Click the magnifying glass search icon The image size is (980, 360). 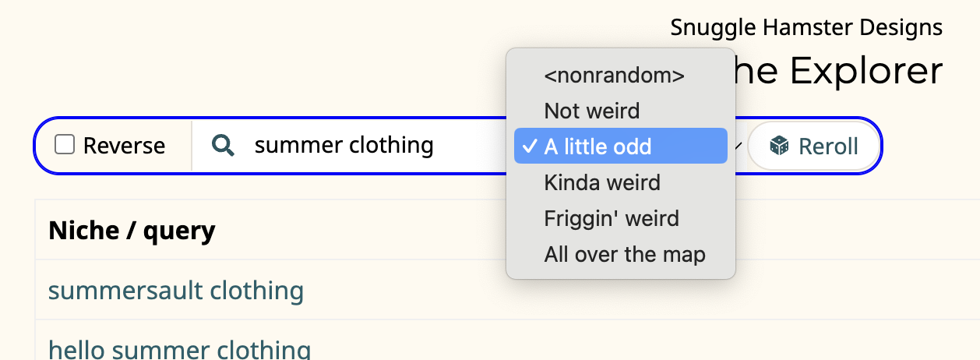pyautogui.click(x=224, y=146)
